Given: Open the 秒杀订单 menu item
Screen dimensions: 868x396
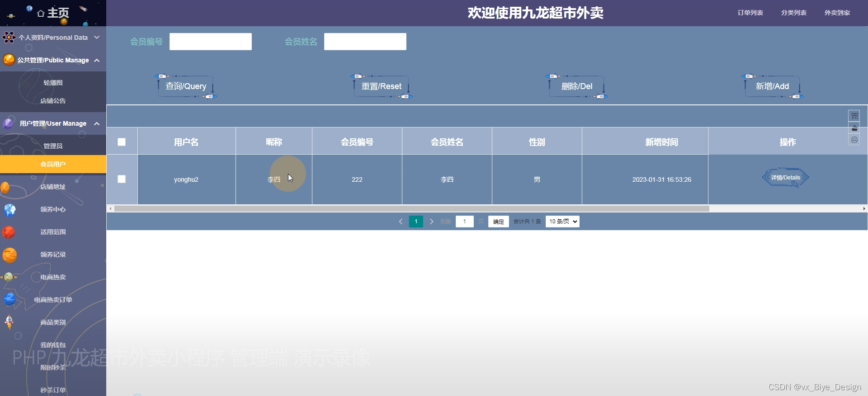Looking at the screenshot, I should 53,390.
